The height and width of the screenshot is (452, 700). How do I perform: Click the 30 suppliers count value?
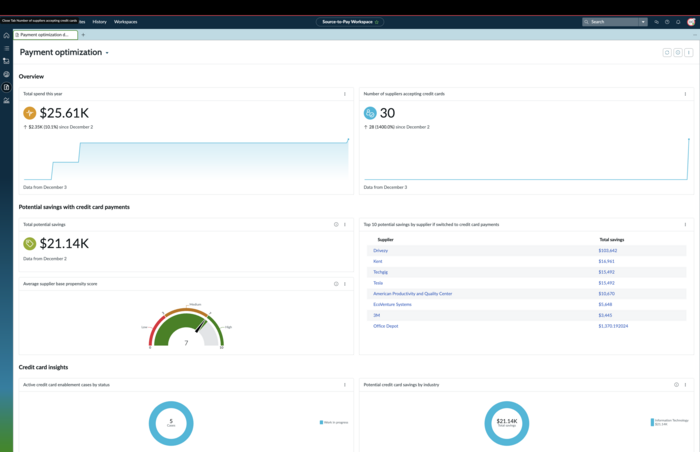tap(387, 113)
